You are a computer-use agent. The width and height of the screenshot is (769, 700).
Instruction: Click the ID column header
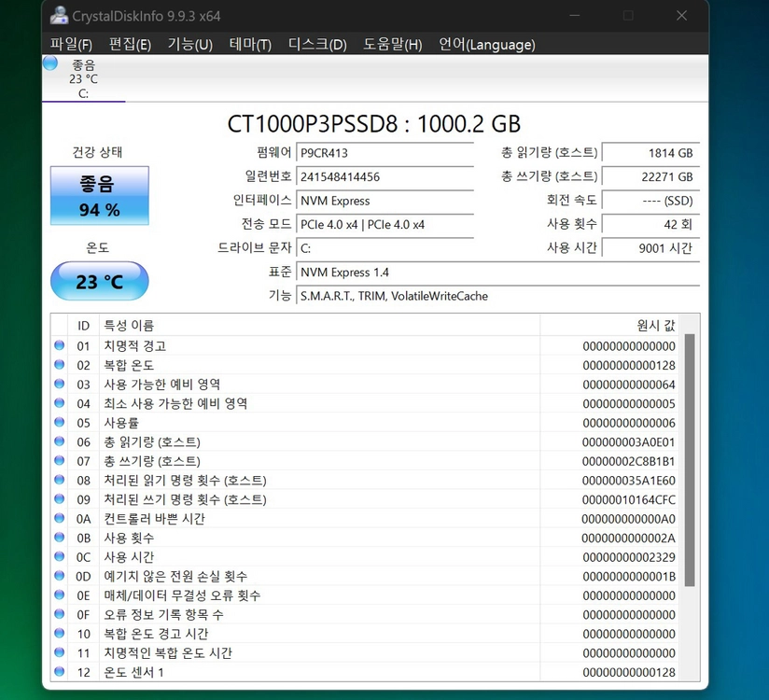83,325
